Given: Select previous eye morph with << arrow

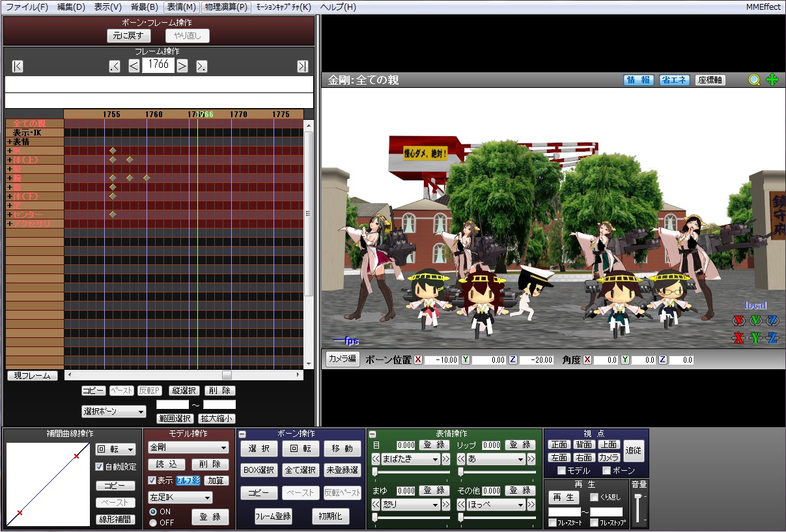Looking at the screenshot, I should click(376, 459).
